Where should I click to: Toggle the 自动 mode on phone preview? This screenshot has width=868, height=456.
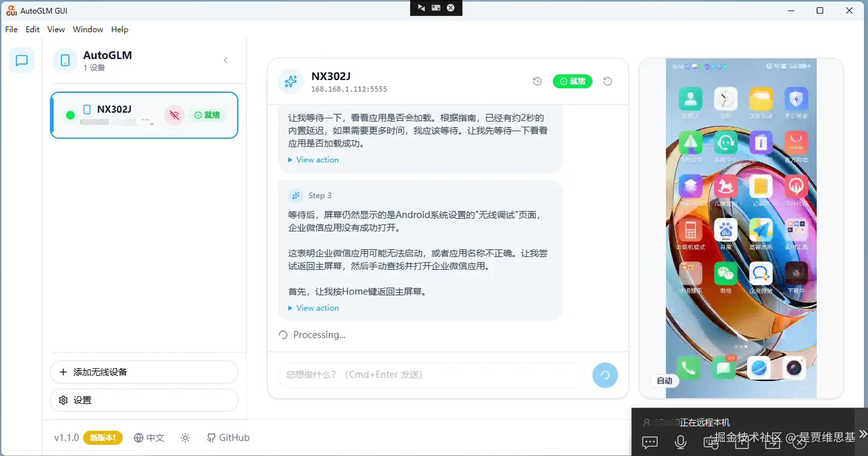click(x=664, y=381)
